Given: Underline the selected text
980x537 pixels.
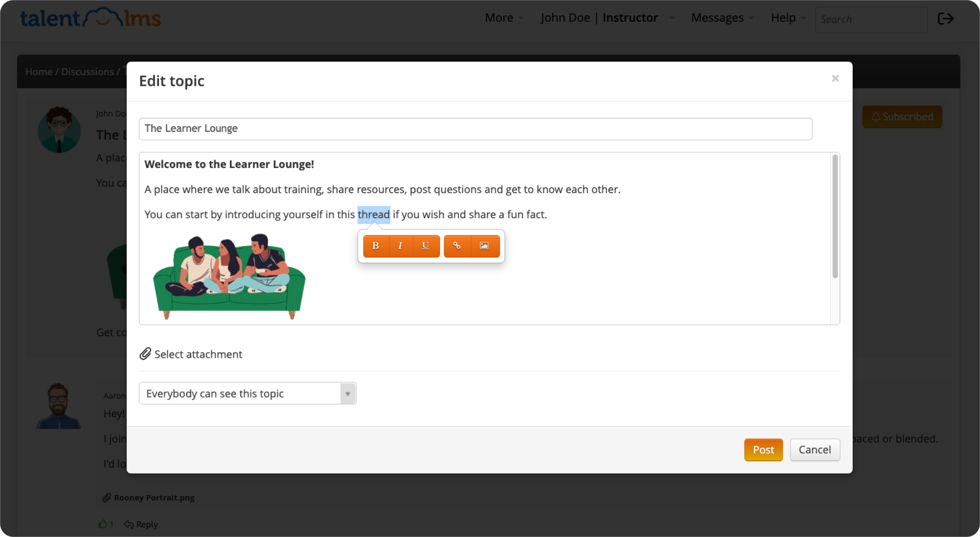Looking at the screenshot, I should pos(426,246).
